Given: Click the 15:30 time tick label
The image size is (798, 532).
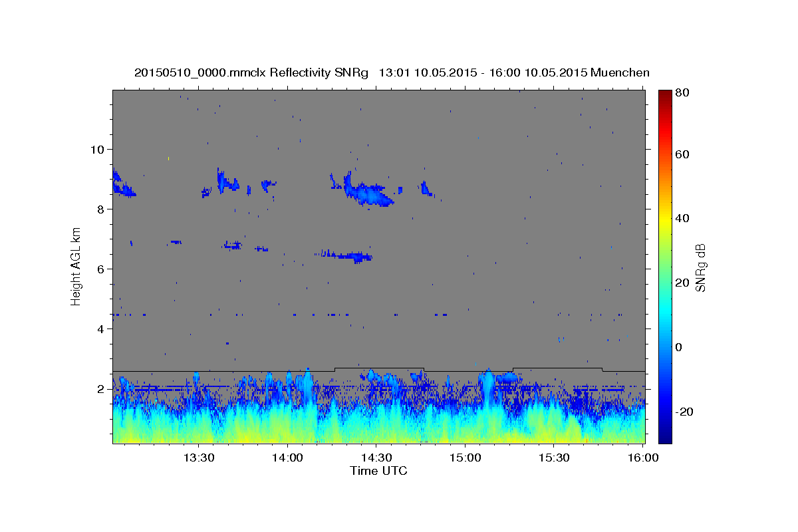Looking at the screenshot, I should [x=554, y=458].
